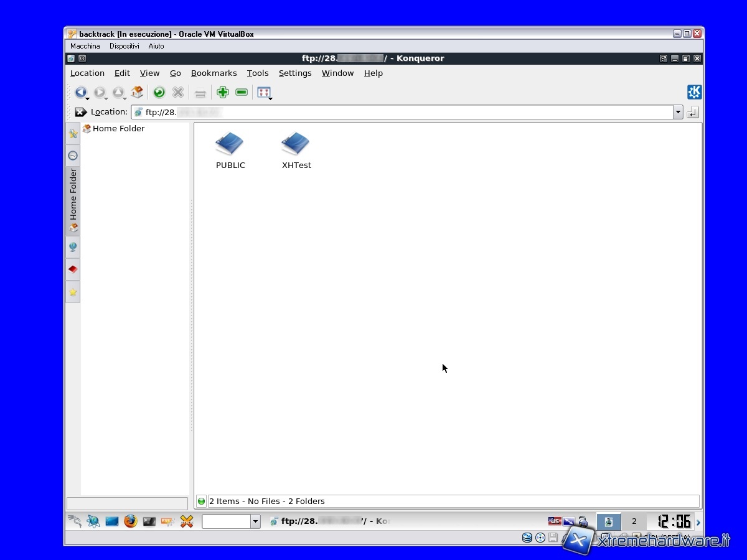Go to the Home folder via toolbar icon
747x560 pixels.
(138, 93)
